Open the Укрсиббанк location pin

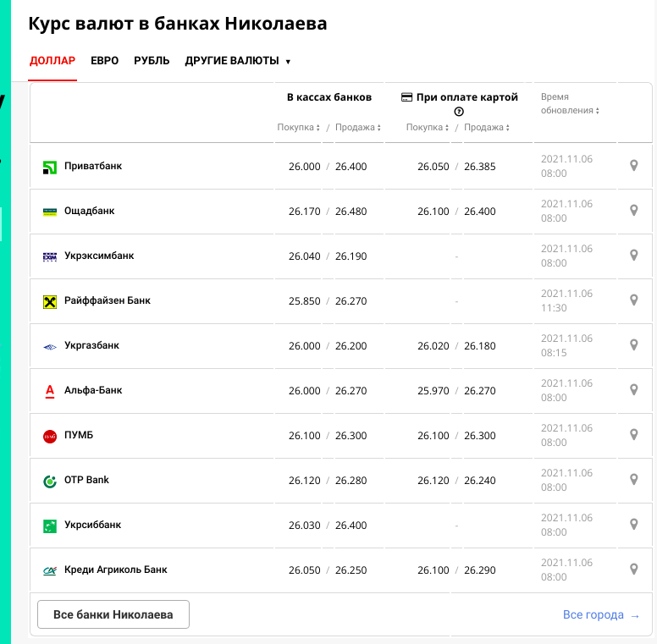(634, 524)
